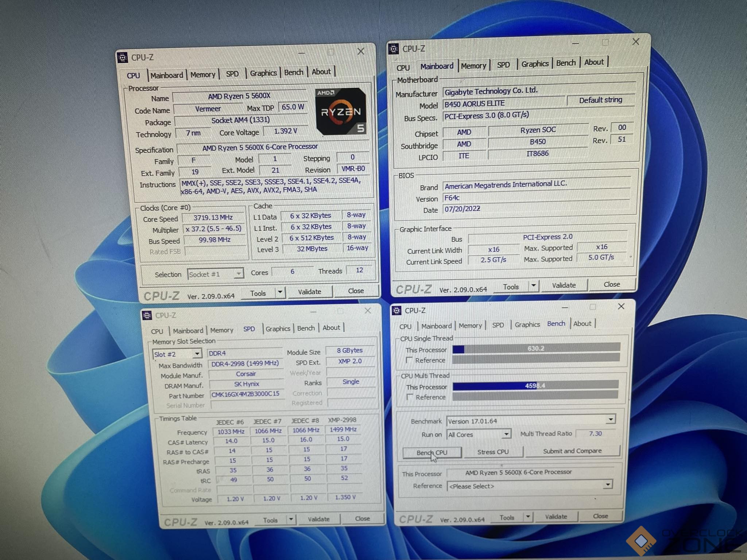Image resolution: width=747 pixels, height=560 pixels.
Task: Open the Run on All Cores dropdown
Action: point(506,434)
